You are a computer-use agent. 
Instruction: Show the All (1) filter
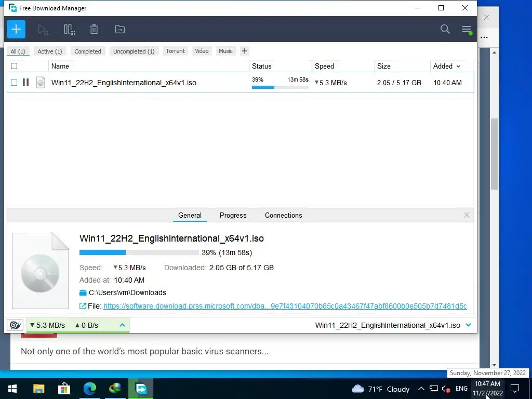18,51
